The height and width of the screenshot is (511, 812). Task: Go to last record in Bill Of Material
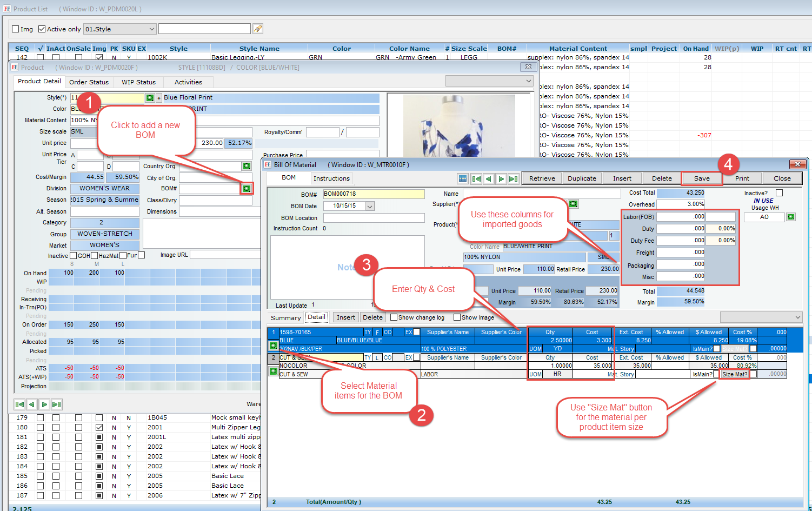513,178
